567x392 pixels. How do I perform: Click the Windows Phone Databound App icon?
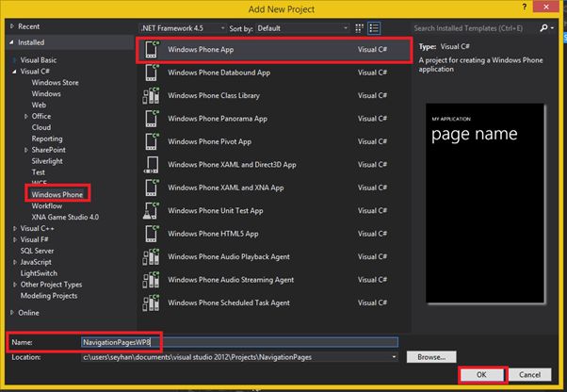[x=152, y=73]
